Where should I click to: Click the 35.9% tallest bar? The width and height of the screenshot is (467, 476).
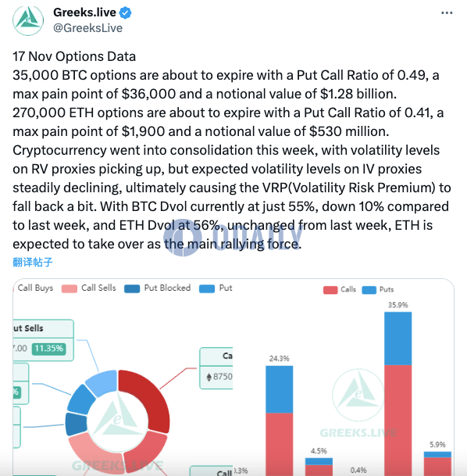point(397,393)
